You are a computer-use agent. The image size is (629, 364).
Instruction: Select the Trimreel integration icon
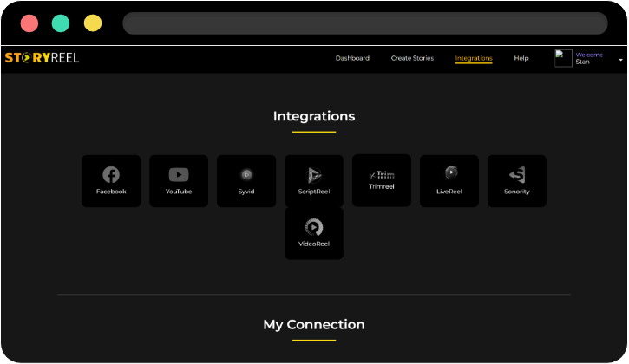click(x=382, y=175)
